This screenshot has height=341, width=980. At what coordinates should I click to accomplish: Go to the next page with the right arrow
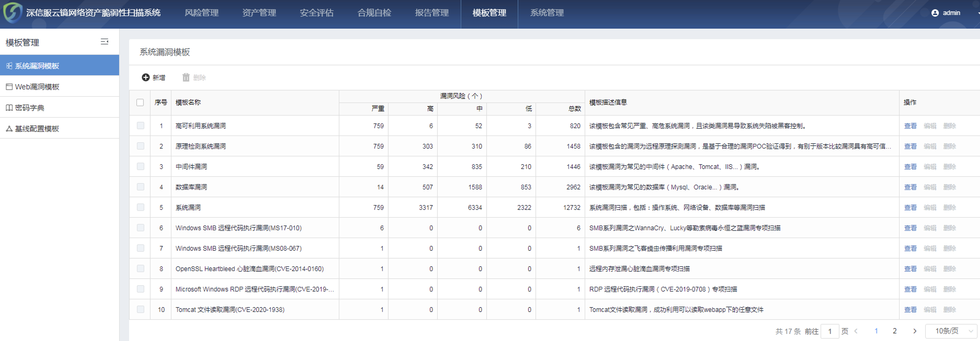click(x=915, y=331)
